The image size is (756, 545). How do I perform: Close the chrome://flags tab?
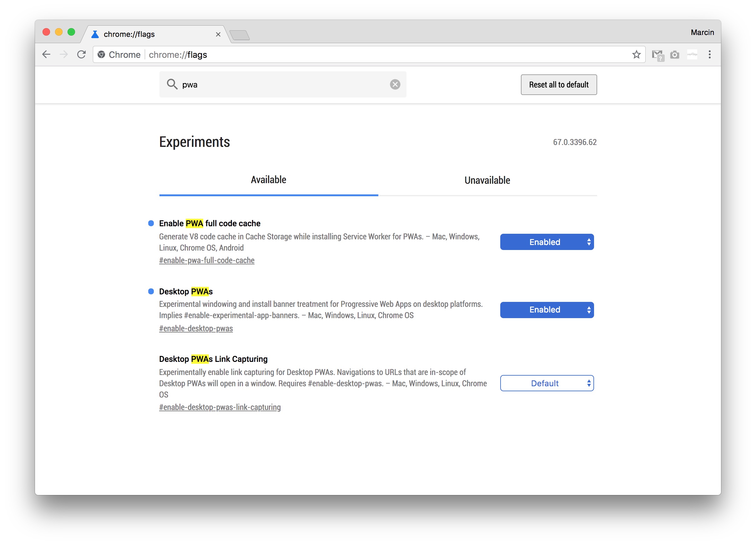(x=218, y=34)
